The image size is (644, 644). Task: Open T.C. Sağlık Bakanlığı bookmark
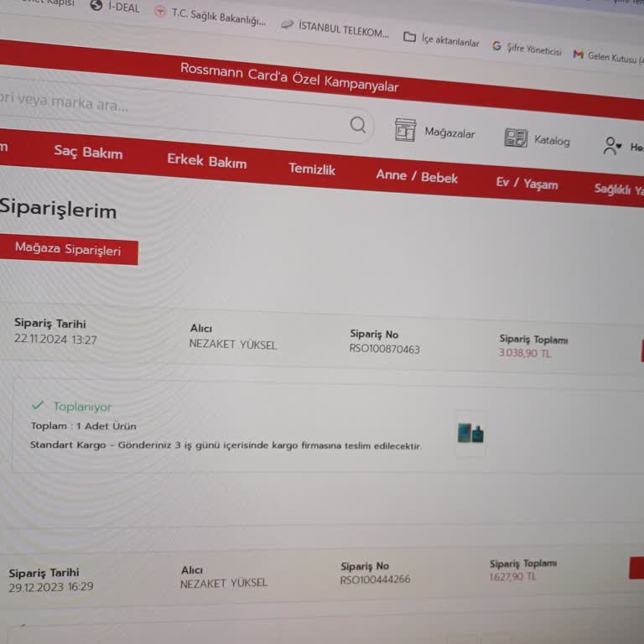tap(210, 16)
